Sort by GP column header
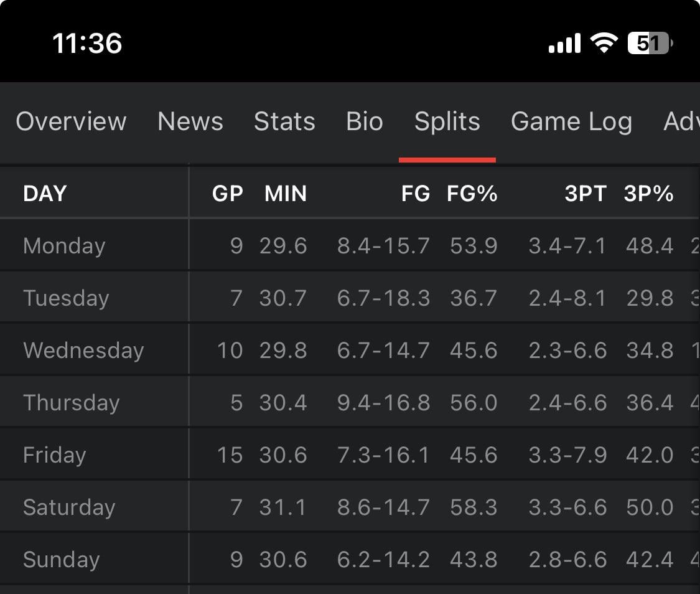This screenshot has height=594, width=700. (x=228, y=193)
